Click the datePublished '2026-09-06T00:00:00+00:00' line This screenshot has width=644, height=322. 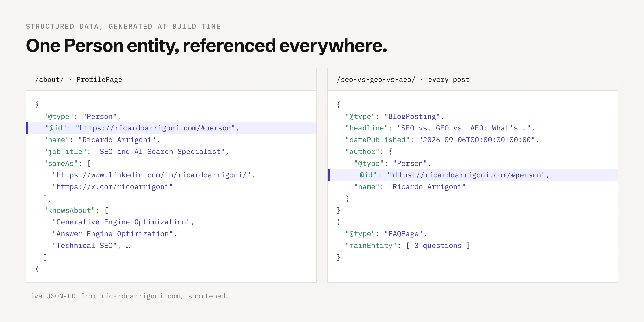pyautogui.click(x=442, y=140)
